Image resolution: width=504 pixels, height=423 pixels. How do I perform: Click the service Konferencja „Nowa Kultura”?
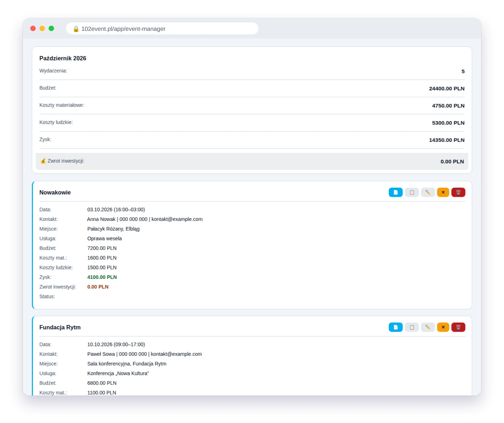tap(118, 374)
